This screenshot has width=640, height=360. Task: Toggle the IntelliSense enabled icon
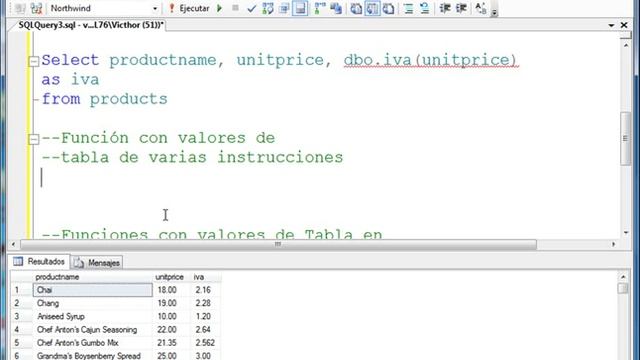pyautogui.click(x=300, y=8)
